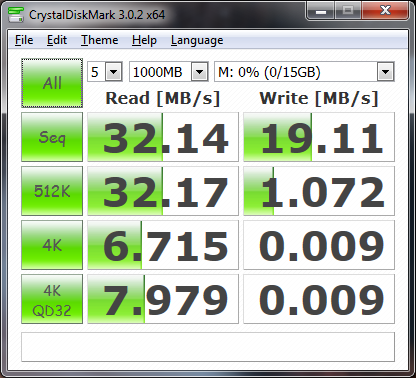Click the Read [MB/s] column header
The height and width of the screenshot is (378, 416).
pos(163,98)
